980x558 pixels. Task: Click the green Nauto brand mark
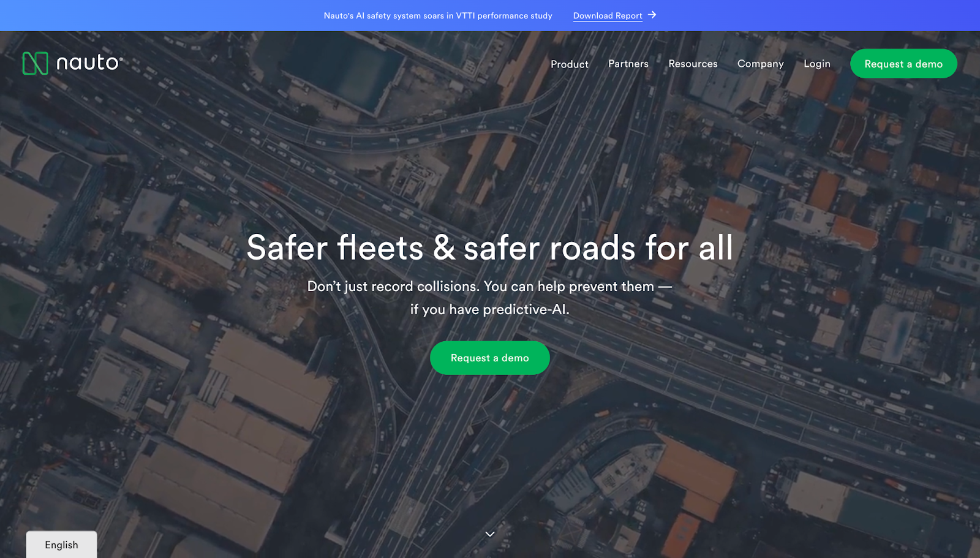[36, 62]
